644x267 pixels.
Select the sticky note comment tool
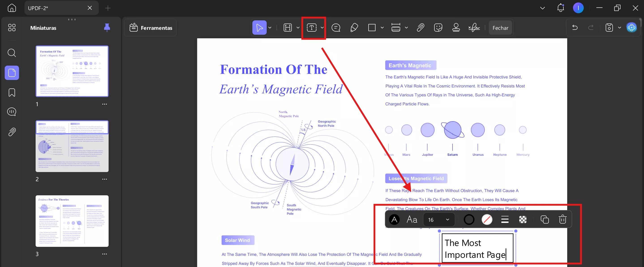click(336, 28)
